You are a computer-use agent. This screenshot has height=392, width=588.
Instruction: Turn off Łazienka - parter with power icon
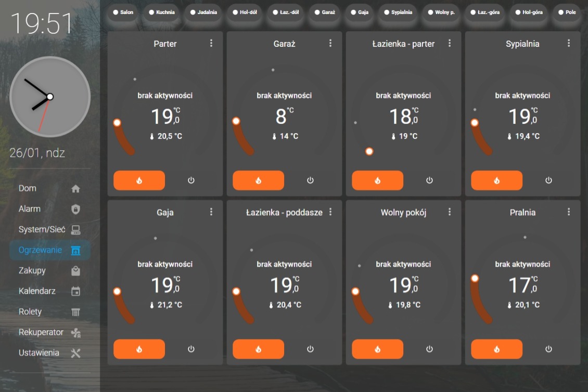click(x=429, y=180)
